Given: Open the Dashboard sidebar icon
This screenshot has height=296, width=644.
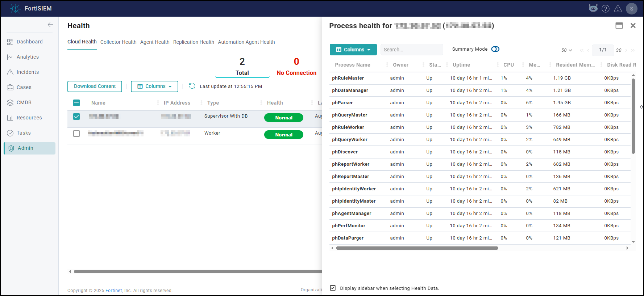Looking at the screenshot, I should (10, 42).
